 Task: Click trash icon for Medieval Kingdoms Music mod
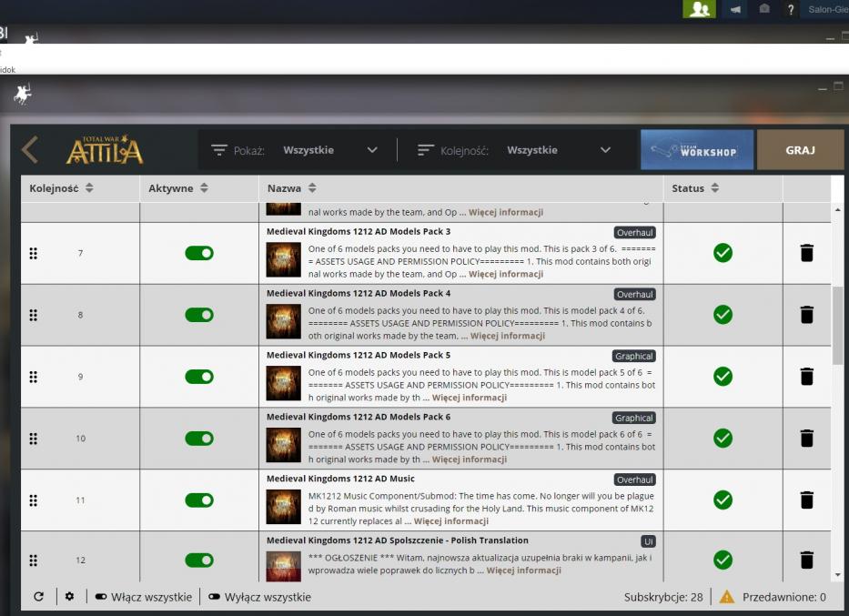click(806, 500)
